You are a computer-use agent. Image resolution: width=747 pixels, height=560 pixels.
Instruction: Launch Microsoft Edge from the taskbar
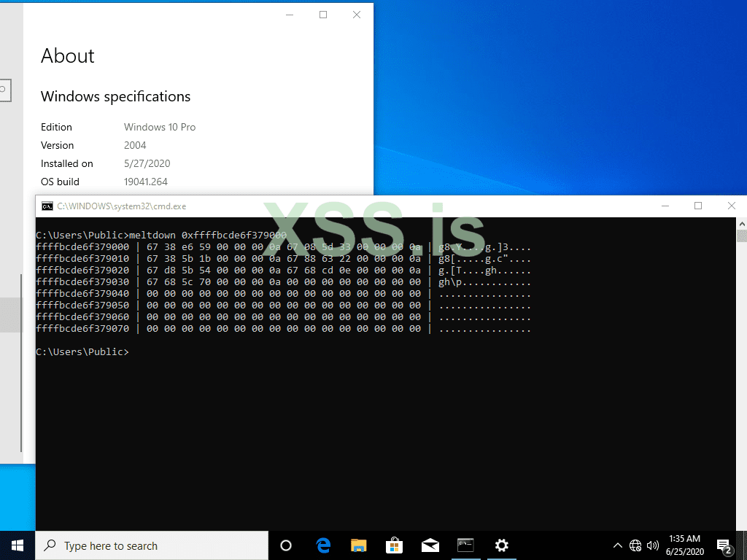click(323, 545)
